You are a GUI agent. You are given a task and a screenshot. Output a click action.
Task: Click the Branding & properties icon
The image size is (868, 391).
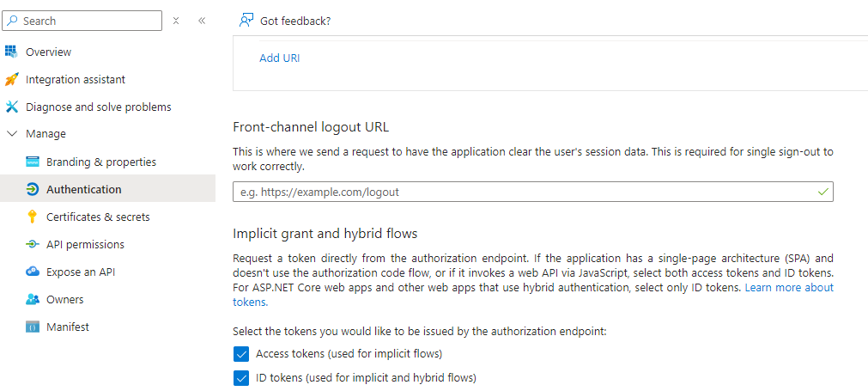pyautogui.click(x=33, y=162)
